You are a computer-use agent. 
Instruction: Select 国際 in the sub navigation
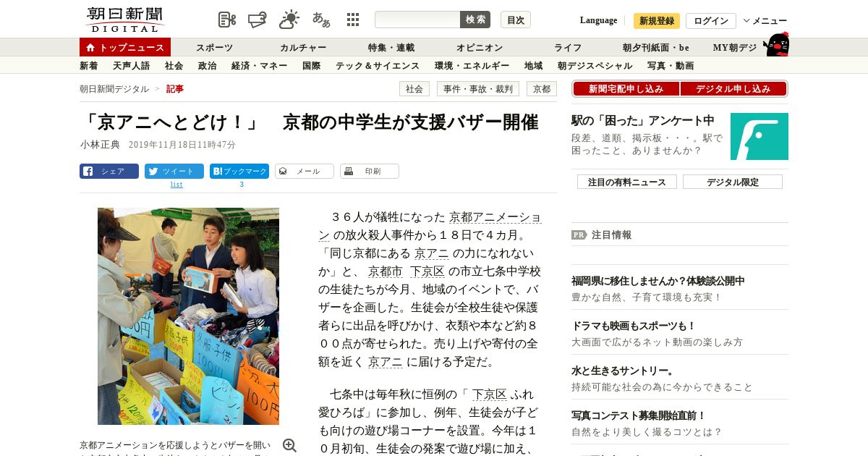(312, 66)
